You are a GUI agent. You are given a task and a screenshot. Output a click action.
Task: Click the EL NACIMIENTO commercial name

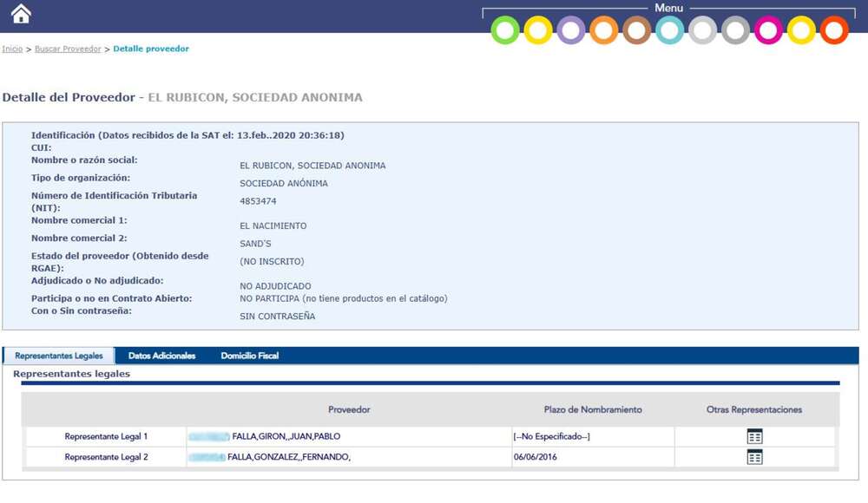pos(273,225)
